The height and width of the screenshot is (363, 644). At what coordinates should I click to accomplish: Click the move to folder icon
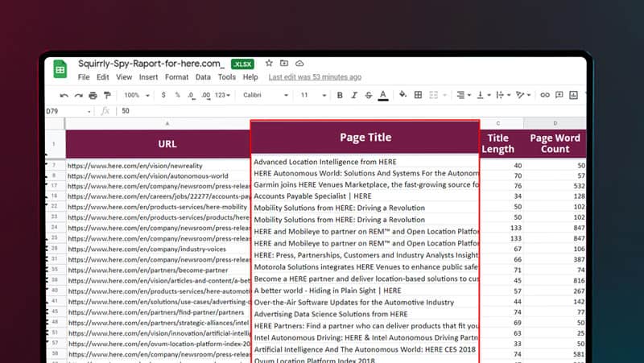click(x=284, y=63)
